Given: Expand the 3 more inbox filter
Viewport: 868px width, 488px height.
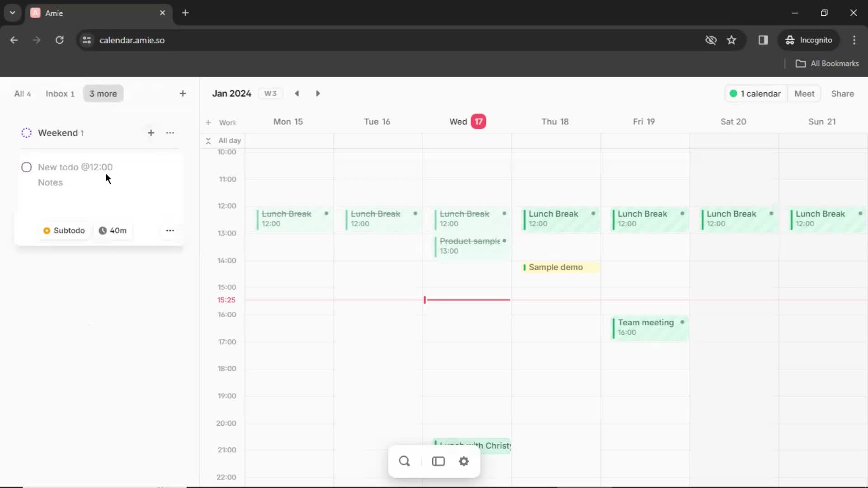Looking at the screenshot, I should tap(103, 94).
